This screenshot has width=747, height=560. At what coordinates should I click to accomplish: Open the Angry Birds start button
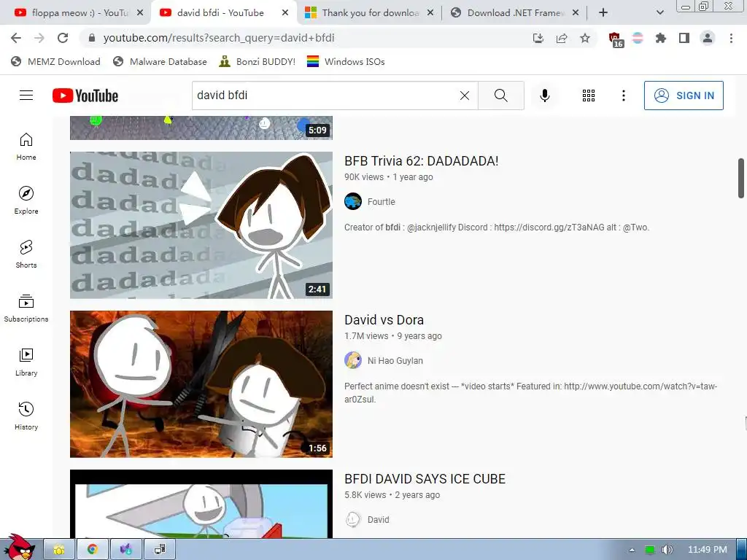[x=18, y=548]
